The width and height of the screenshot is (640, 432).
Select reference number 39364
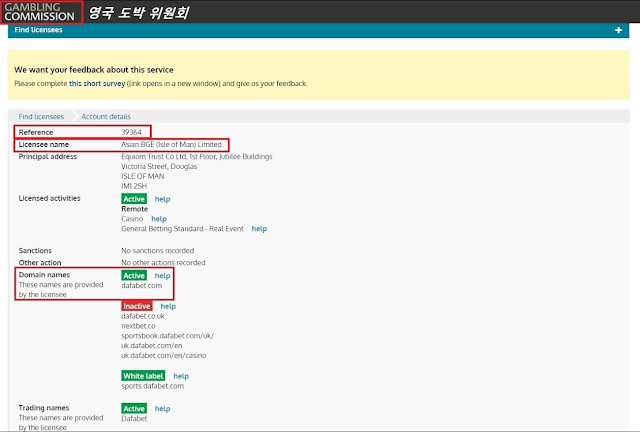pyautogui.click(x=131, y=132)
